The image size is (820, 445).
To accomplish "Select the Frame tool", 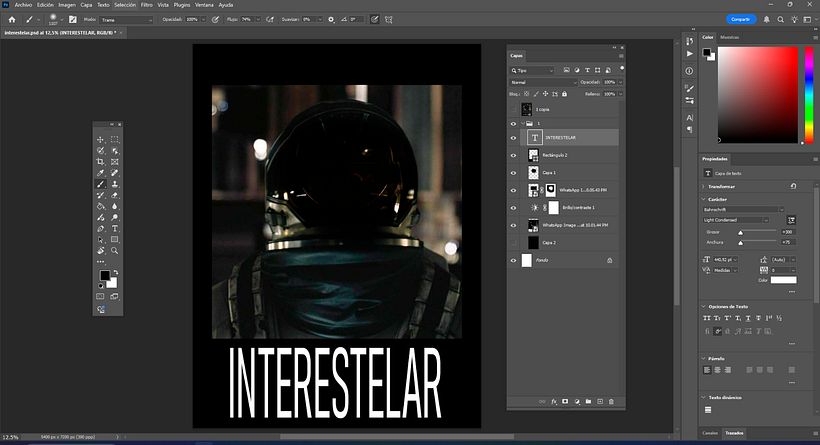I will coord(115,162).
